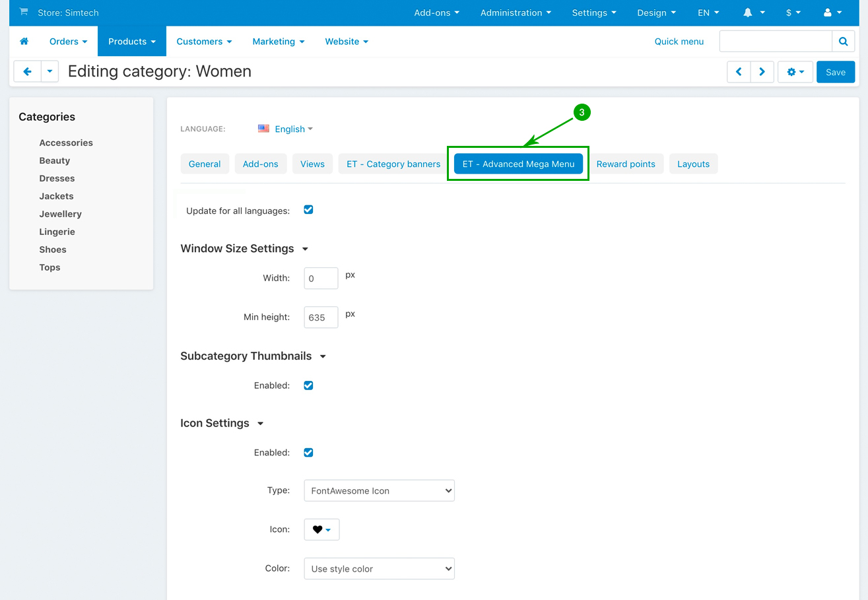Switch to ET - Category banners tab
Viewport: 868px width, 600px height.
(x=393, y=164)
